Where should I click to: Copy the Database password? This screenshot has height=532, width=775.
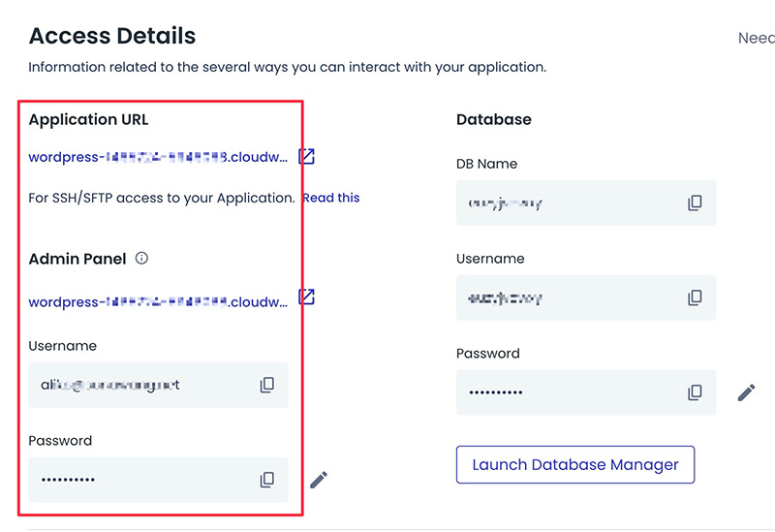[x=695, y=392]
